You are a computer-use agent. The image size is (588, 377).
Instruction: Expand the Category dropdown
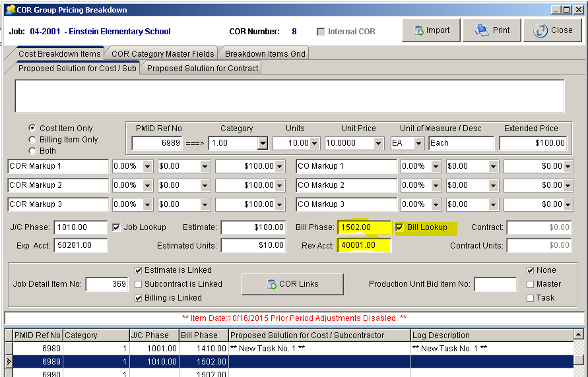pyautogui.click(x=263, y=143)
